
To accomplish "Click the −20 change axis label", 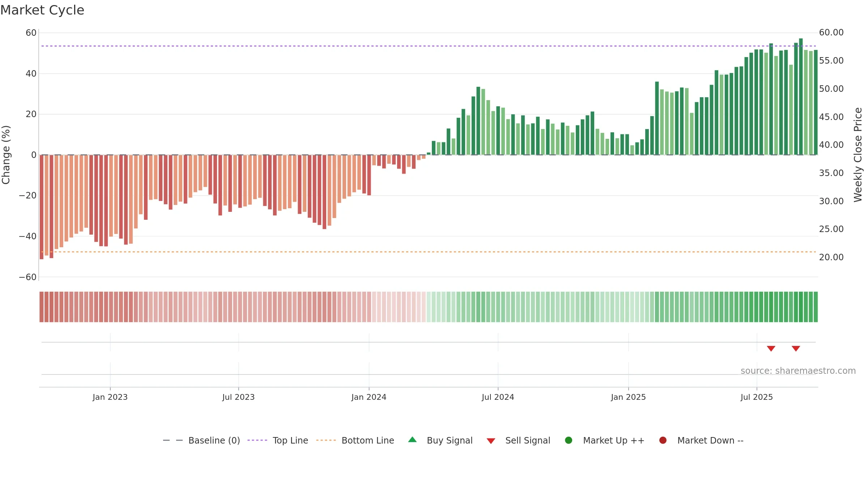I will (x=28, y=196).
